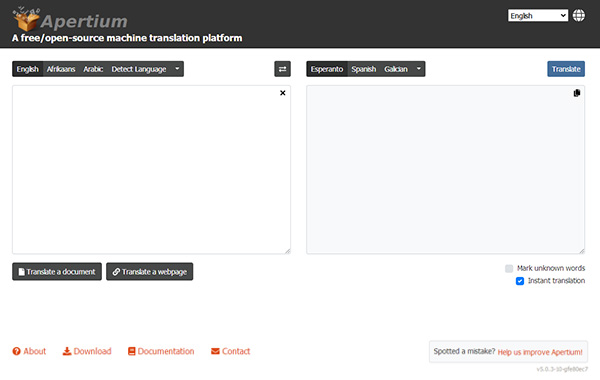Screen dimensions: 600x380
Task: Click the globe language icon
Action: (x=579, y=16)
